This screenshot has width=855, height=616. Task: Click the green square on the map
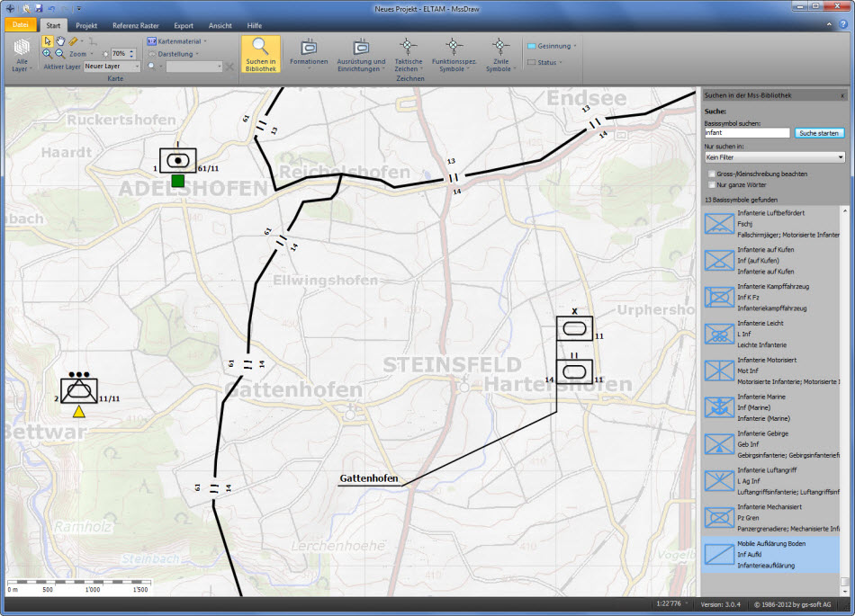pyautogui.click(x=178, y=180)
